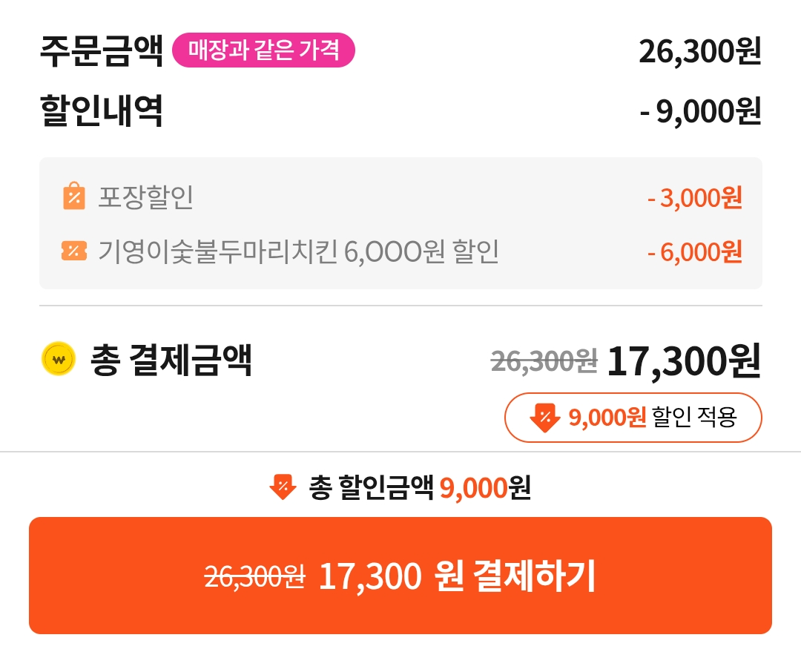Click the coupon ticket discount icon
Viewport: 801px width, 672px height.
click(74, 251)
